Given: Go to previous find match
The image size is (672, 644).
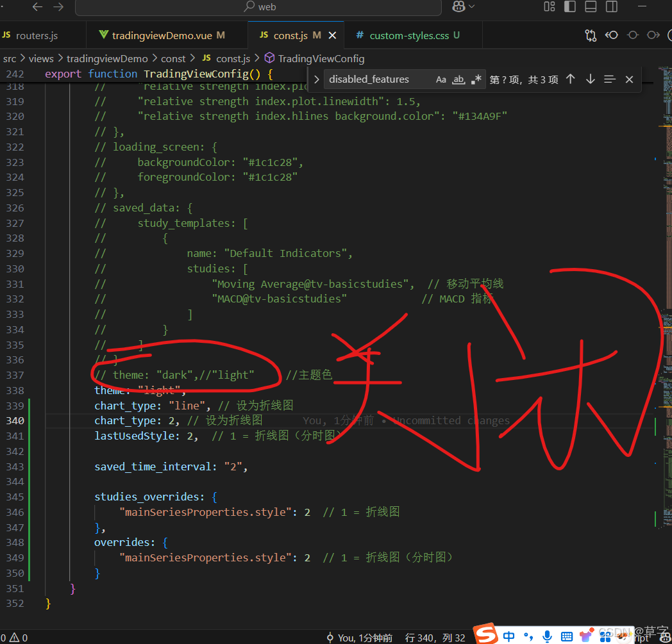Looking at the screenshot, I should tap(571, 79).
